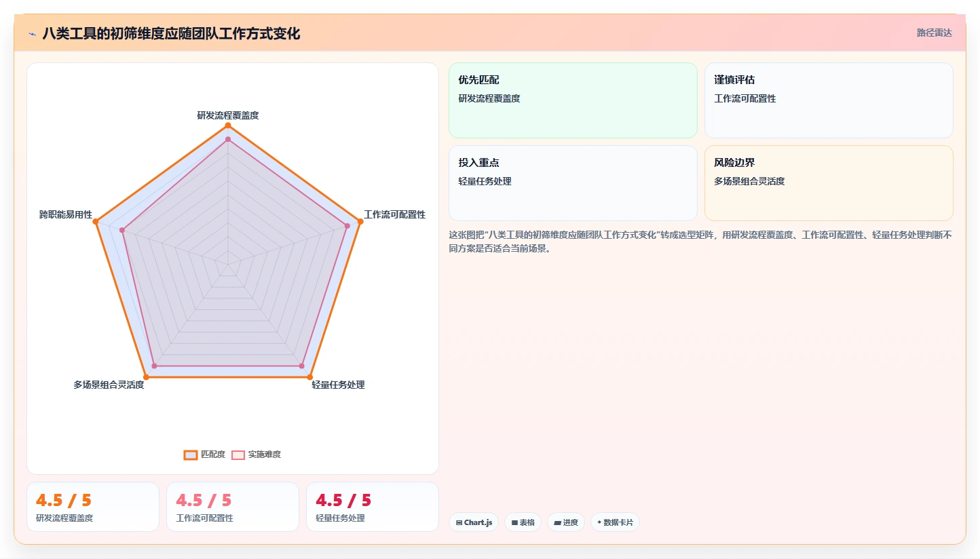
Task: Click the icon inside the 表格 tag
Action: pyautogui.click(x=514, y=523)
